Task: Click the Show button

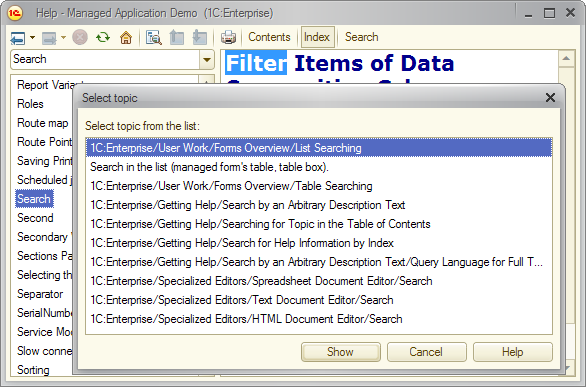Action: (340, 352)
